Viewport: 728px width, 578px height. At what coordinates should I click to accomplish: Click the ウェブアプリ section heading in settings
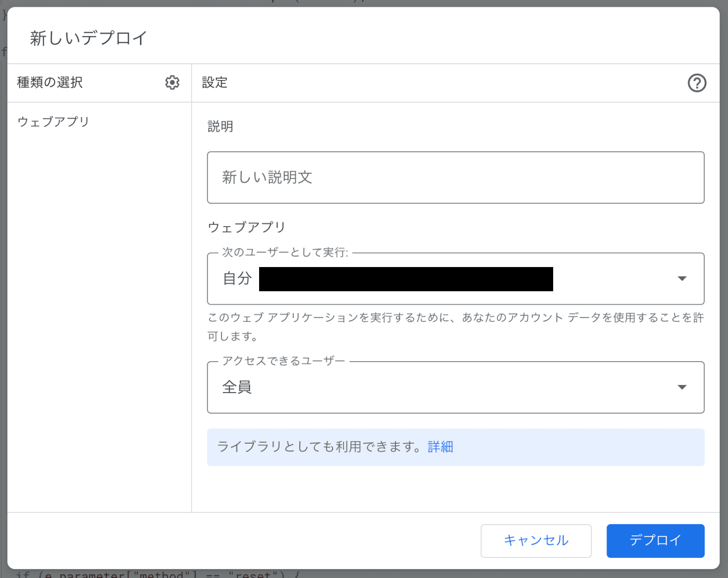(x=247, y=227)
